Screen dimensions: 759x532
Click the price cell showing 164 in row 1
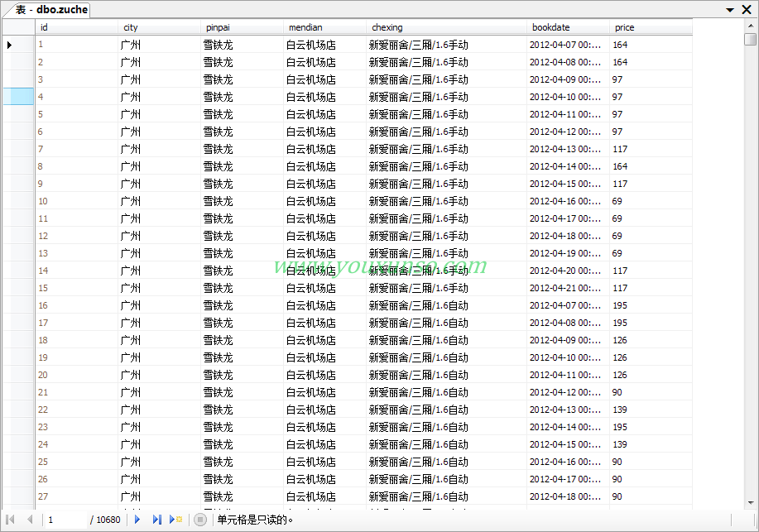pos(620,45)
